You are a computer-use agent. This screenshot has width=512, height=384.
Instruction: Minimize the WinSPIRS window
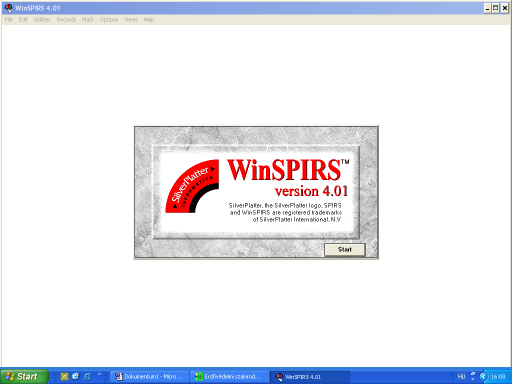coord(488,8)
